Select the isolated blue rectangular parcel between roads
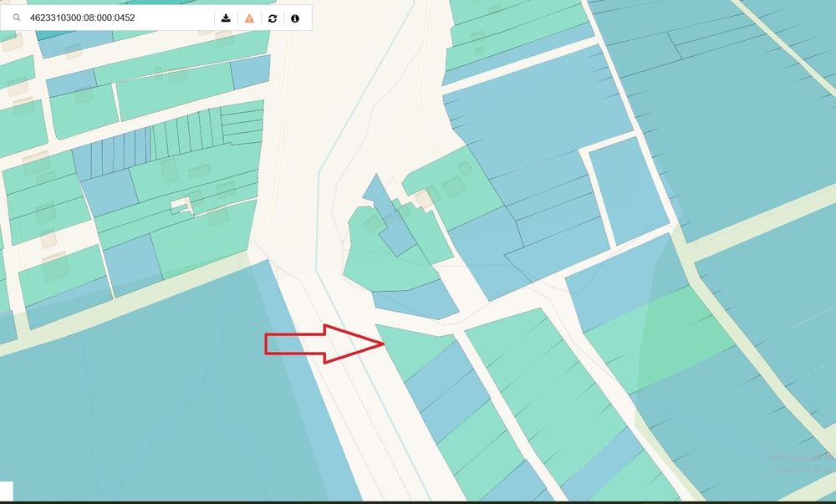This screenshot has height=504, width=836. (628, 191)
